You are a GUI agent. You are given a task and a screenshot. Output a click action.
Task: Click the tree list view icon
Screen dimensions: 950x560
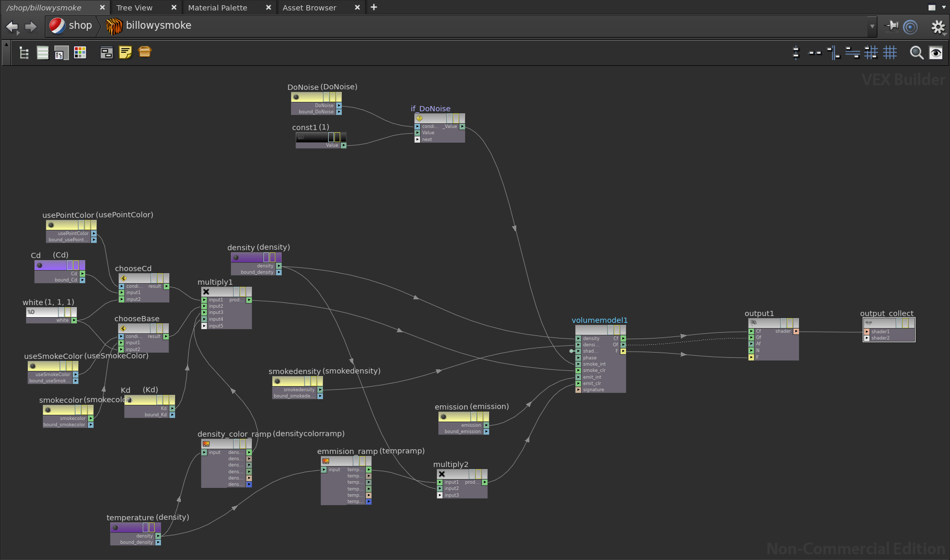pos(24,53)
